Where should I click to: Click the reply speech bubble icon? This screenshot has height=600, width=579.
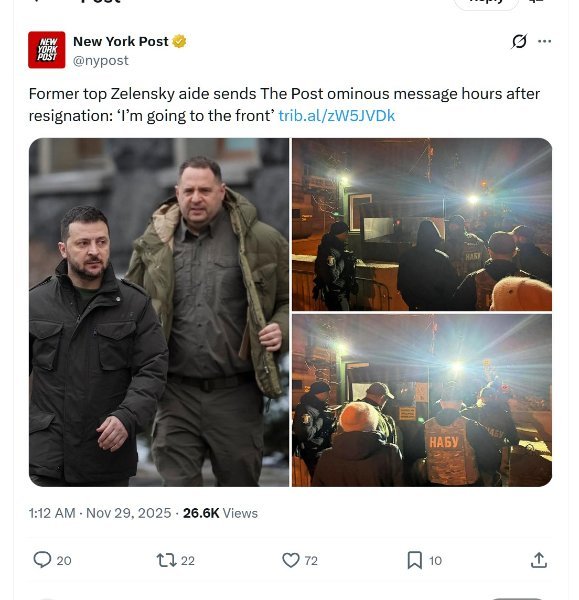coord(42,560)
